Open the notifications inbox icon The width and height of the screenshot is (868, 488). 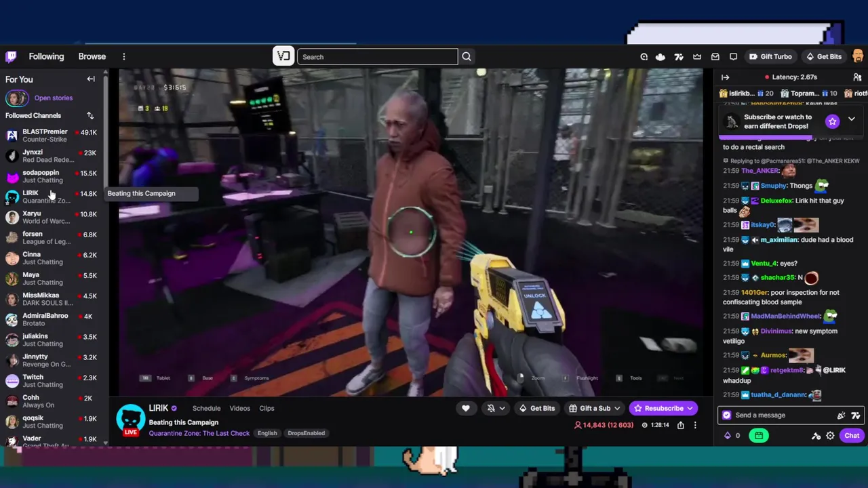pyautogui.click(x=715, y=57)
